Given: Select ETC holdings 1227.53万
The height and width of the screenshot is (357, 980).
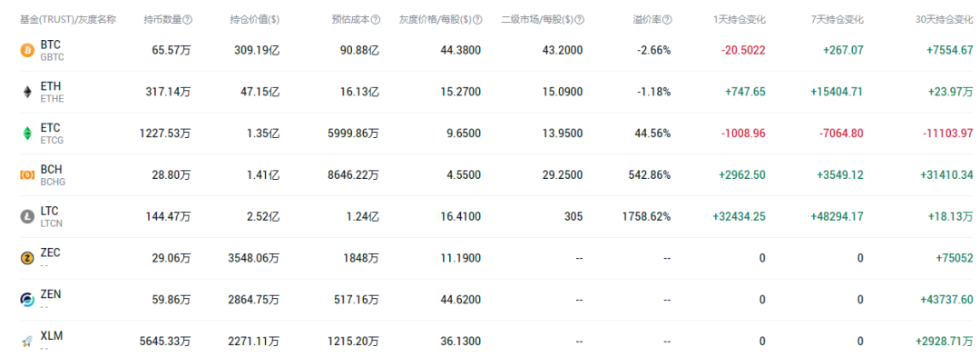Looking at the screenshot, I should [166, 134].
